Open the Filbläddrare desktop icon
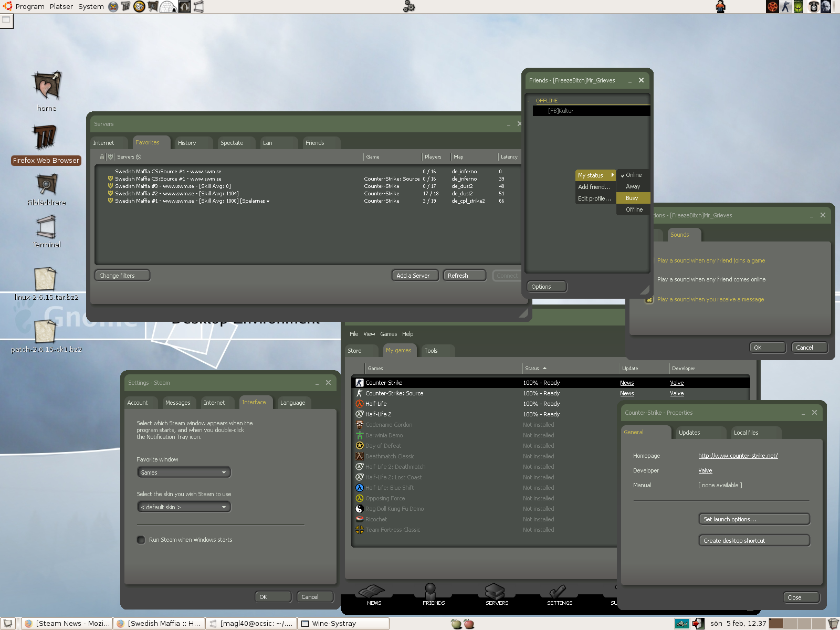 (47, 184)
